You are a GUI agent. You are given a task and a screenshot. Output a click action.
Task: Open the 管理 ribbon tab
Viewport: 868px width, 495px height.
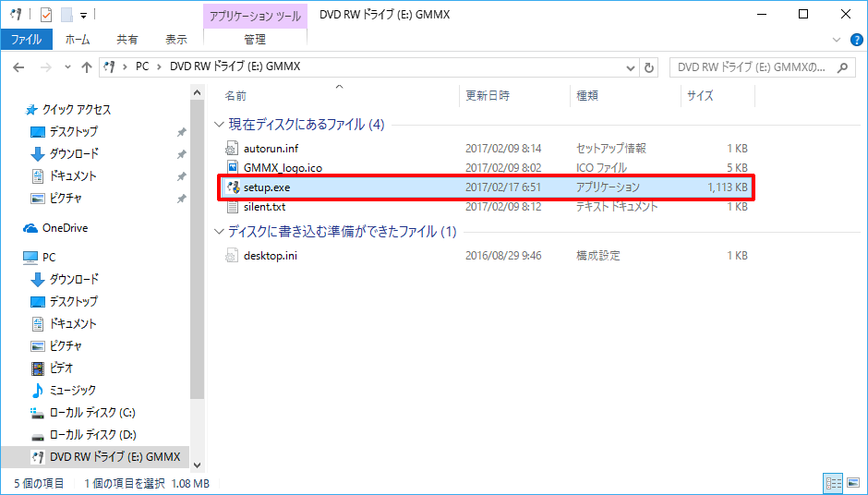255,40
